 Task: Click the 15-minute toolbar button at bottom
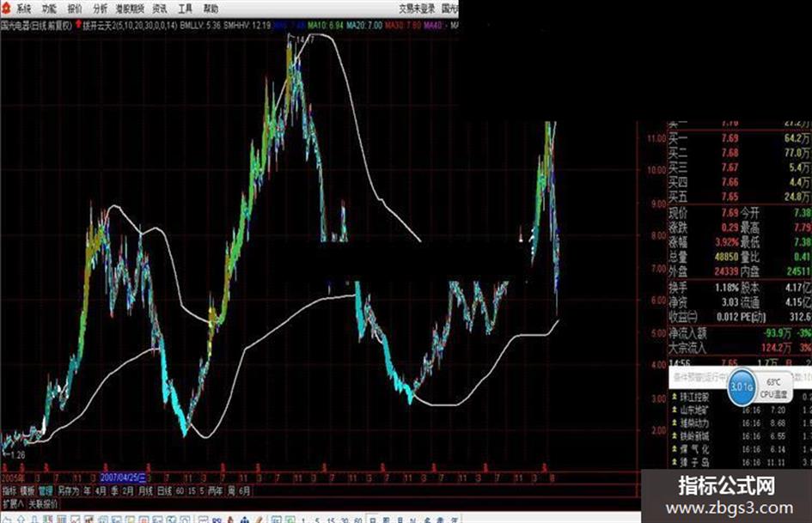coord(331,520)
